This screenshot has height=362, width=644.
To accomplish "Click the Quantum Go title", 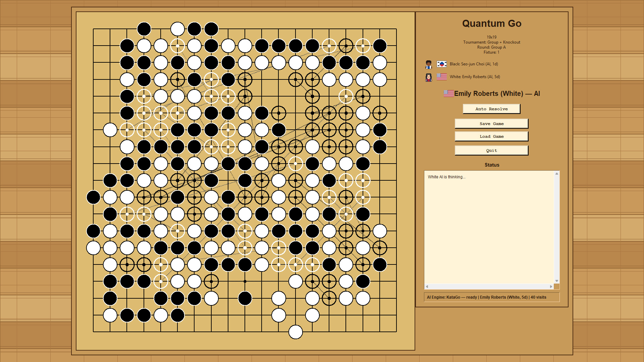I will [x=492, y=23].
